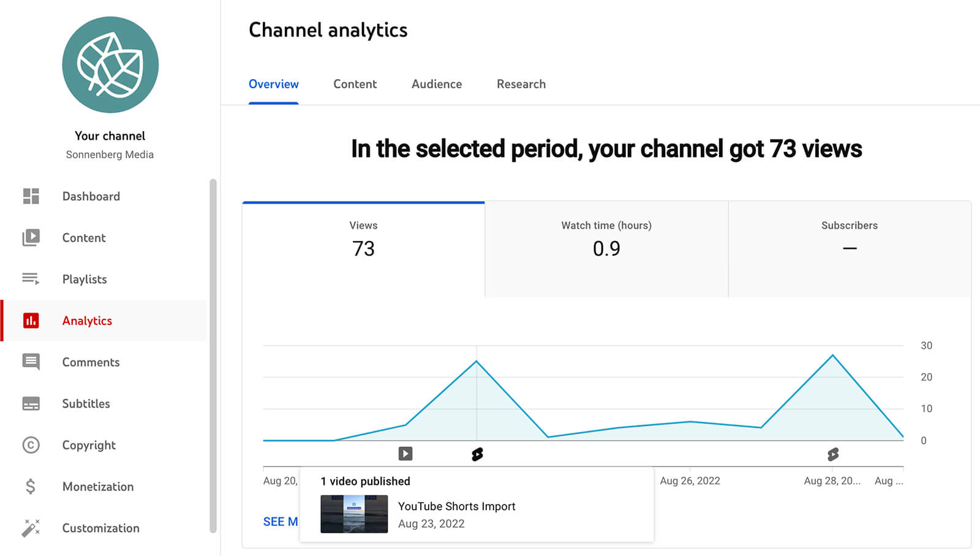This screenshot has width=980, height=556.
Task: Select the Watch time metric card
Action: pos(606,248)
